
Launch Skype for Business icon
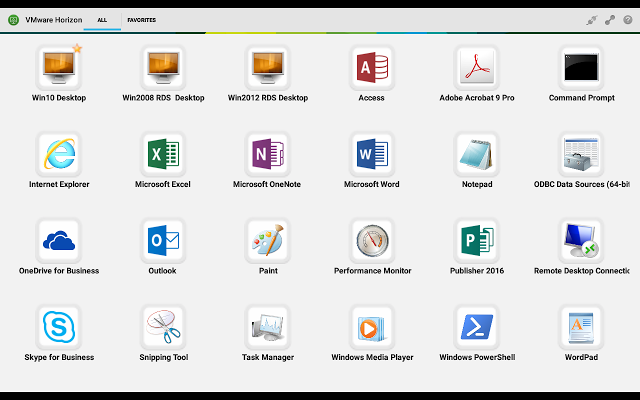[59, 327]
